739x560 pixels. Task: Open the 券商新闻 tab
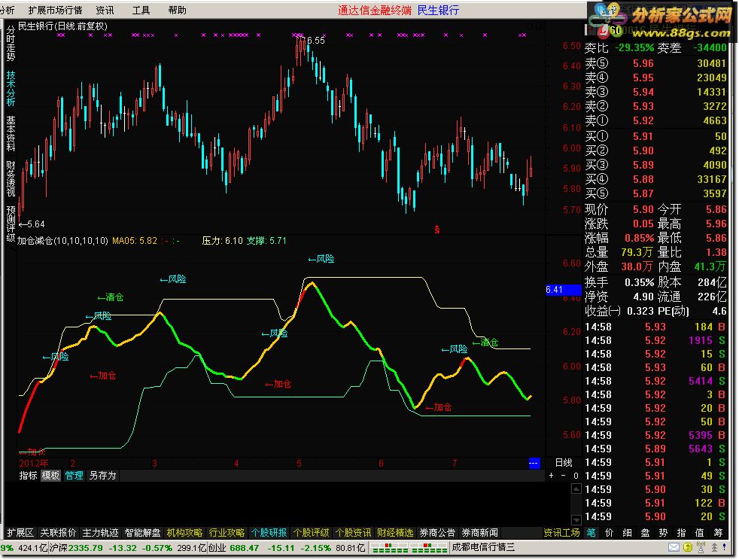click(480, 533)
